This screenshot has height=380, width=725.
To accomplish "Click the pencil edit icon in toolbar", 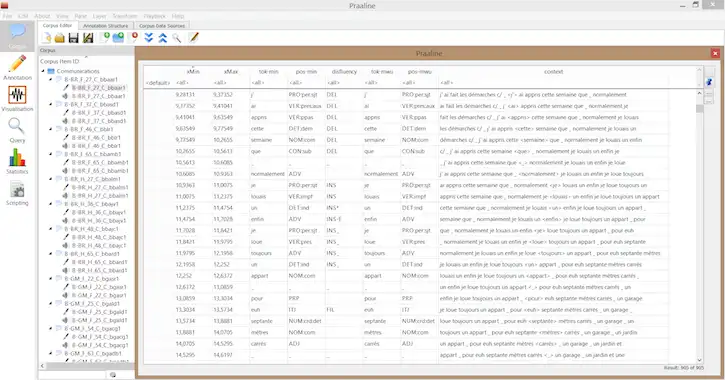I will tap(193, 37).
